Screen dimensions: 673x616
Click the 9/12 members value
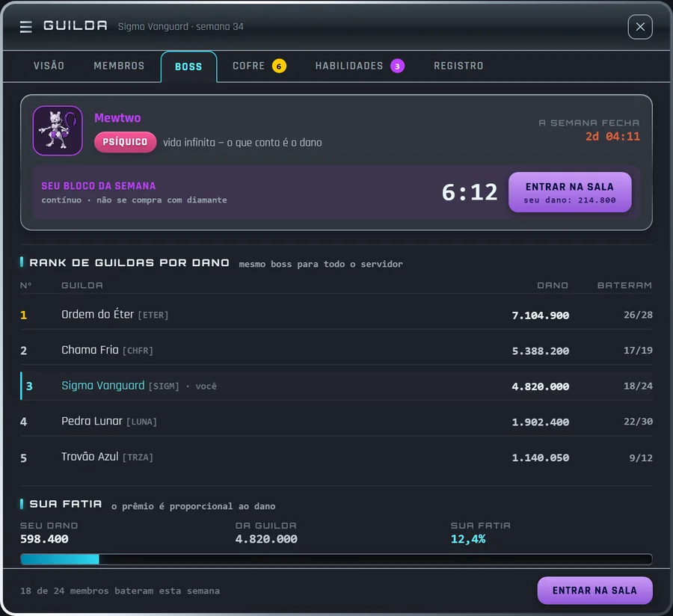point(641,458)
